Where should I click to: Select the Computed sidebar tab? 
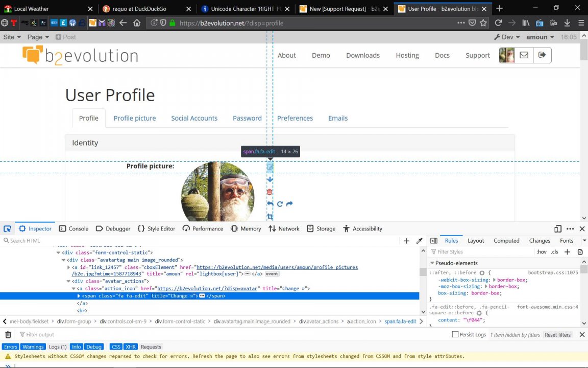click(x=506, y=241)
